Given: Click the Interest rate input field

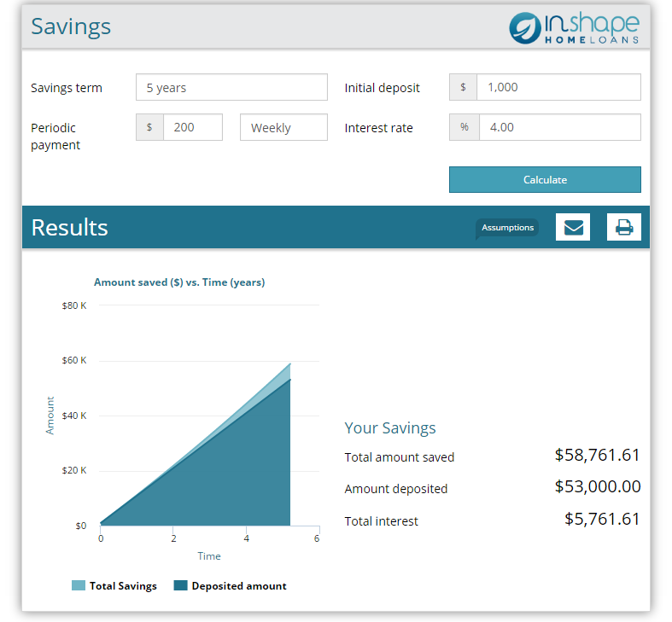Looking at the screenshot, I should pos(558,128).
